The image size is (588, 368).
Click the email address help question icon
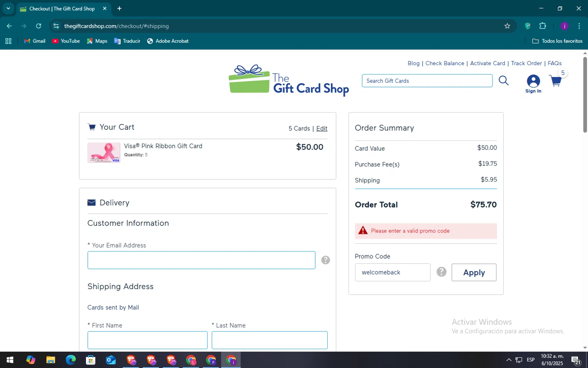click(x=325, y=260)
